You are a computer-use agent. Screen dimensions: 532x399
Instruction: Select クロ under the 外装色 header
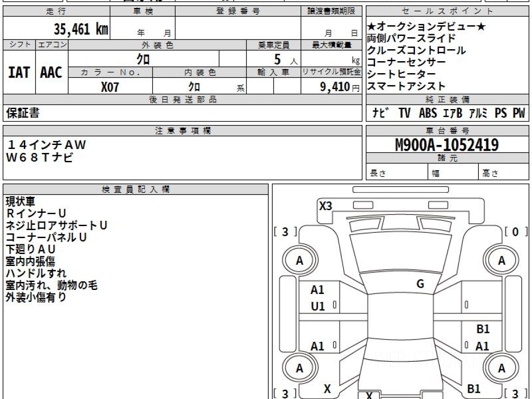click(x=144, y=59)
